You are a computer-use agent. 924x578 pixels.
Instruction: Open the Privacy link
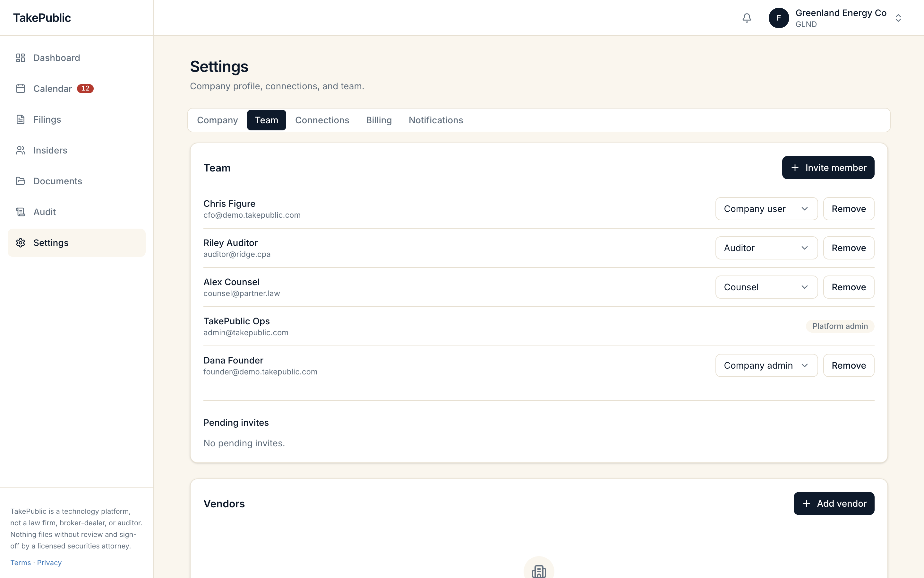(49, 562)
